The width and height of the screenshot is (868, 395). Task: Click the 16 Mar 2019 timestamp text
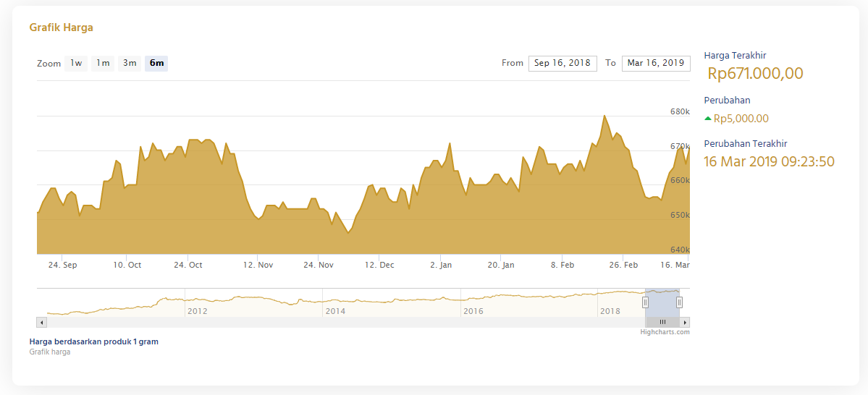[x=769, y=161]
